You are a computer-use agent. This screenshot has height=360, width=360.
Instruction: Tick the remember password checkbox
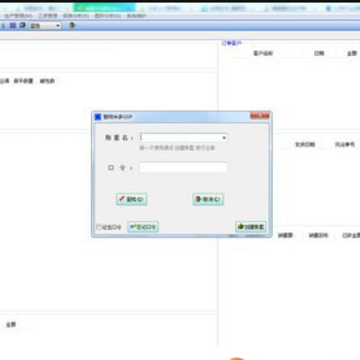coord(99,227)
